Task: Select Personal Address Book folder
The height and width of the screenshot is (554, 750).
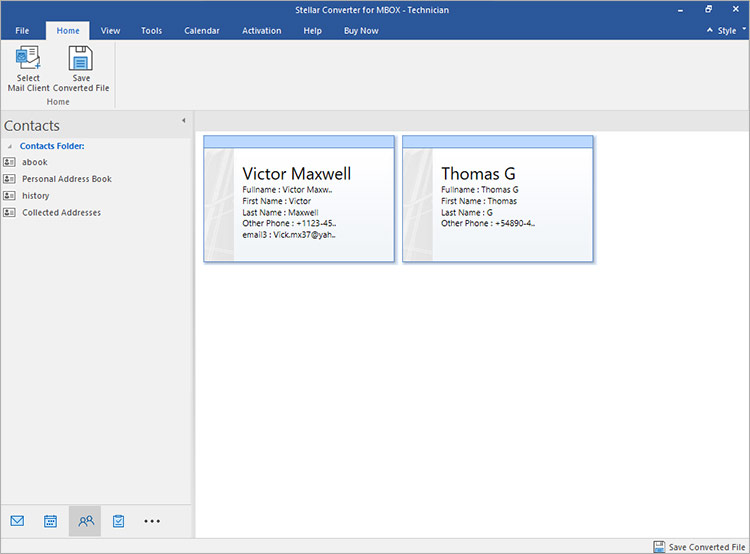Action: click(x=66, y=179)
